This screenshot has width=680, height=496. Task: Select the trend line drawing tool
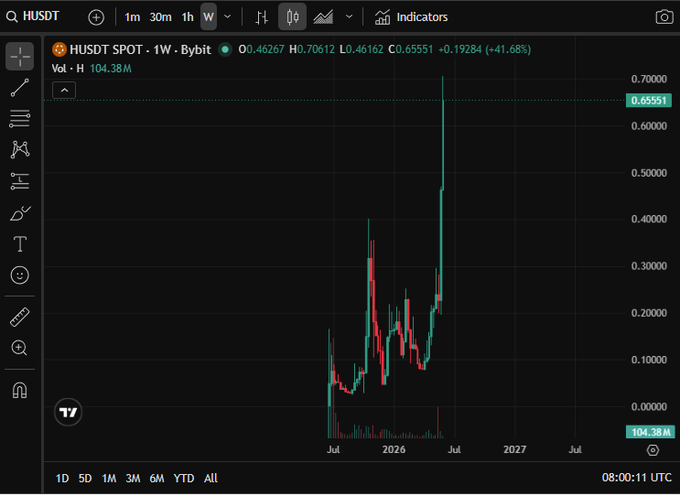(x=20, y=88)
